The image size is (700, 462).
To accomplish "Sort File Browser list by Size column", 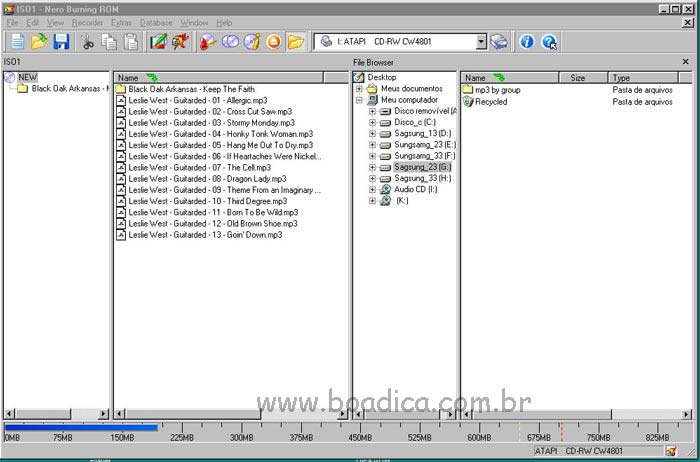I will pyautogui.click(x=583, y=78).
